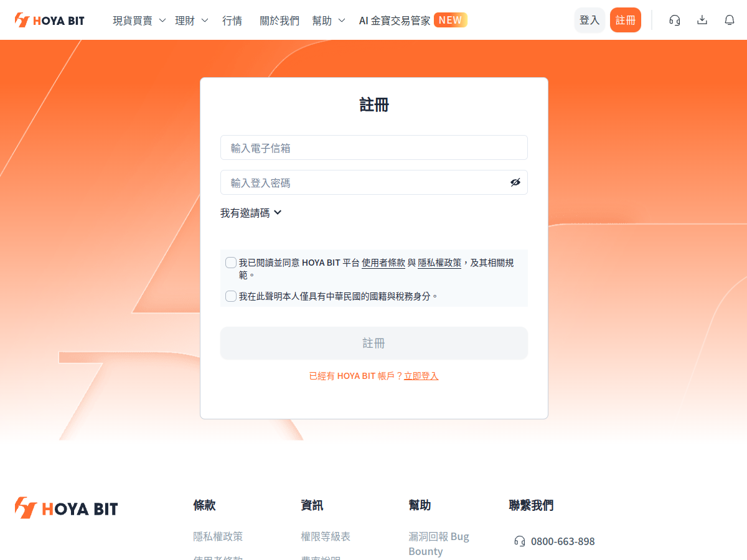Screen dimensions: 747x560
Task: Expand 理財 dropdown menu
Action: pos(192,21)
